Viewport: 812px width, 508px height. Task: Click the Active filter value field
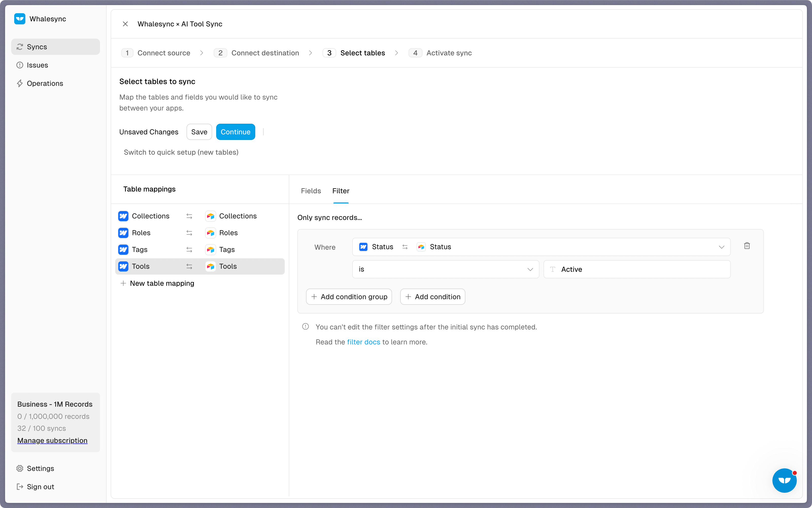pos(637,269)
